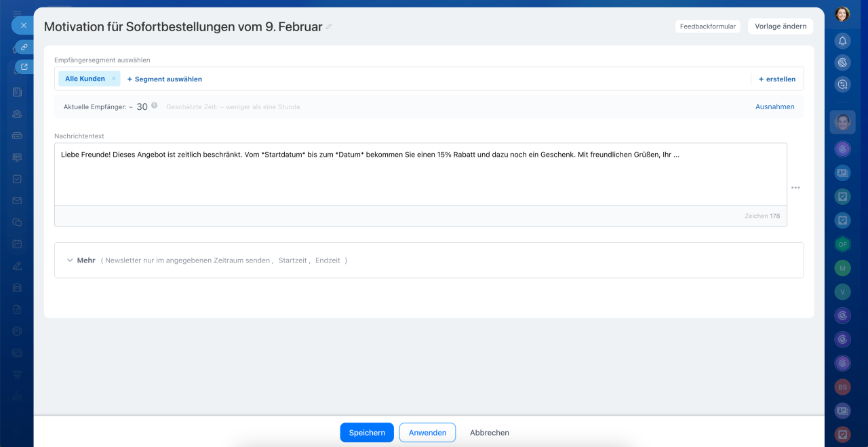Copy the page link via chain icon
The height and width of the screenshot is (447, 868).
click(24, 47)
